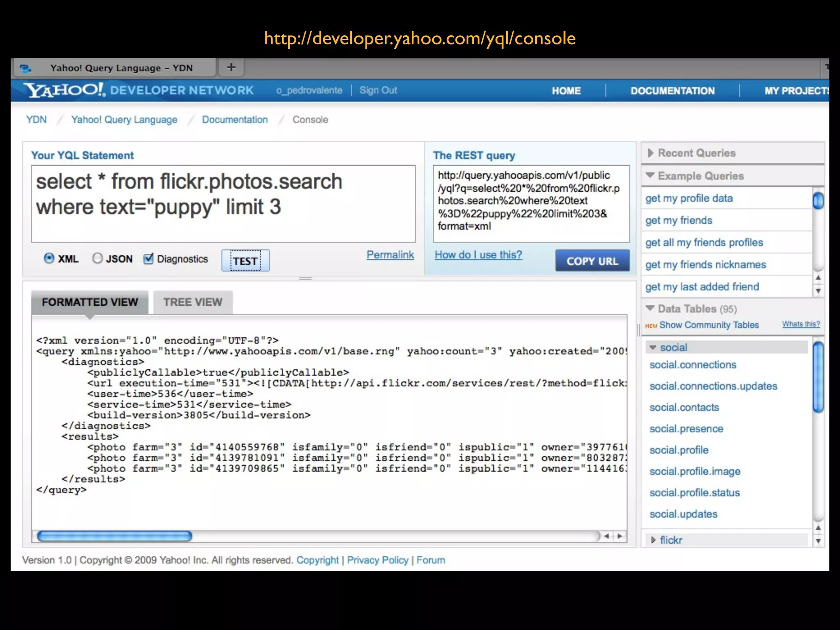The height and width of the screenshot is (630, 840).
Task: Click Example Queries scroll down arrow
Action: pos(818,291)
